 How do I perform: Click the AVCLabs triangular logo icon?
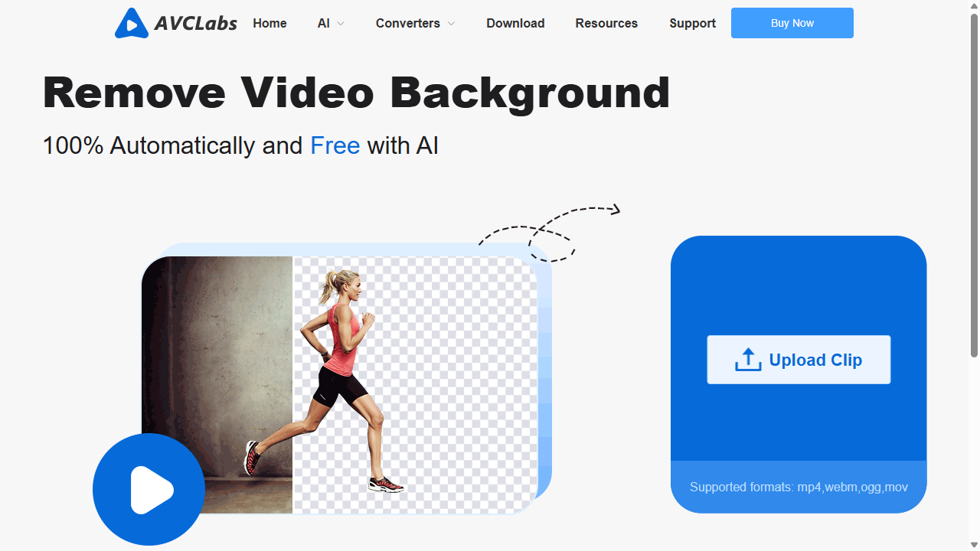(x=132, y=24)
